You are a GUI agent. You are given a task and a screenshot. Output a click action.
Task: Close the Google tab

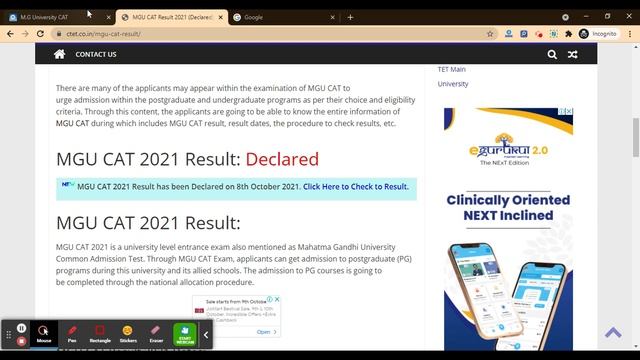coord(332,17)
